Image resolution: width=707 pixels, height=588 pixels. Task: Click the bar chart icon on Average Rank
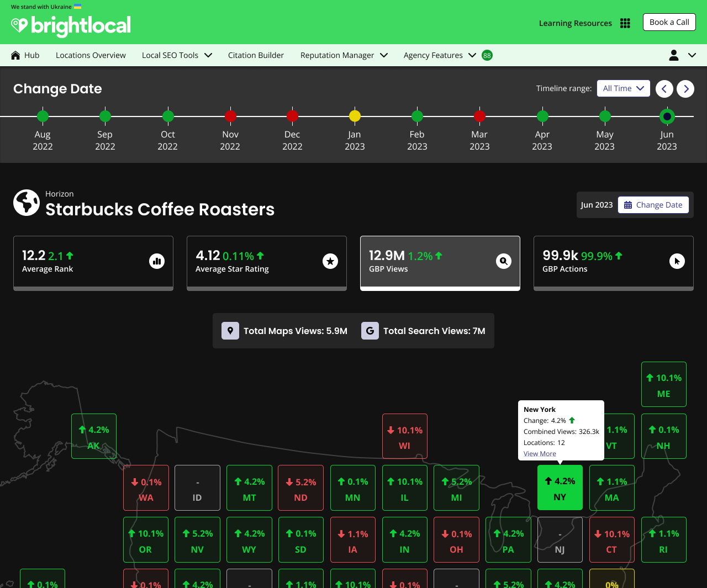pos(157,261)
